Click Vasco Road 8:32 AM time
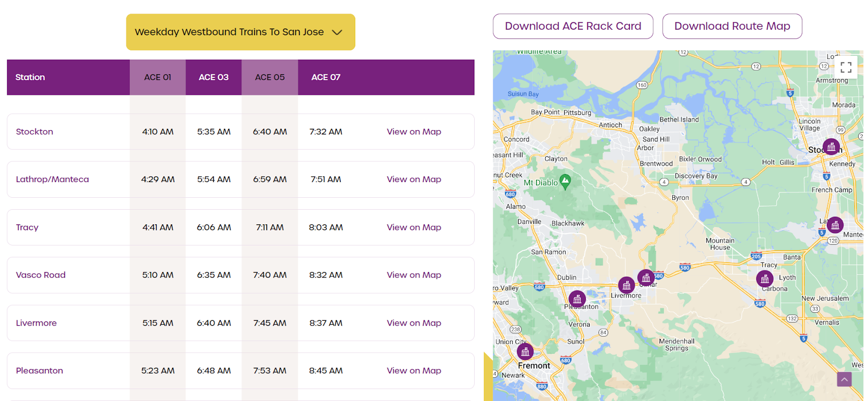Viewport: 868px width, 401px height. click(x=325, y=275)
